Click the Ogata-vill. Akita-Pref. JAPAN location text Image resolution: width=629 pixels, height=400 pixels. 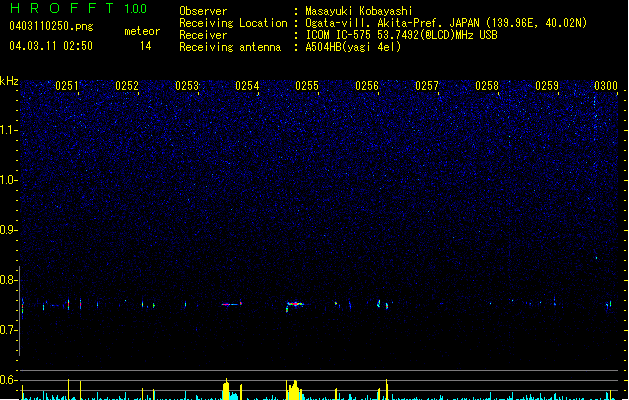[x=446, y=23]
